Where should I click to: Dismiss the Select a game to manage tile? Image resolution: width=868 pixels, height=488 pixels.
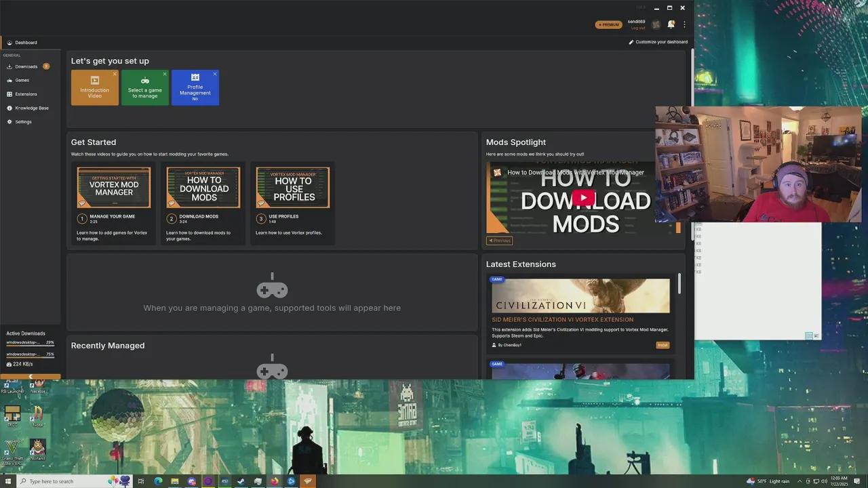pyautogui.click(x=165, y=74)
